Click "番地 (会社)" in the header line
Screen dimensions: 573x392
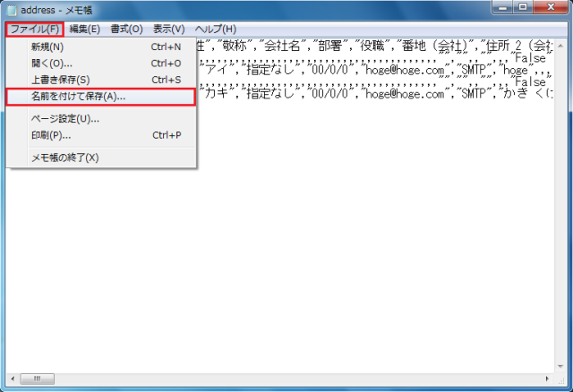click(x=434, y=46)
